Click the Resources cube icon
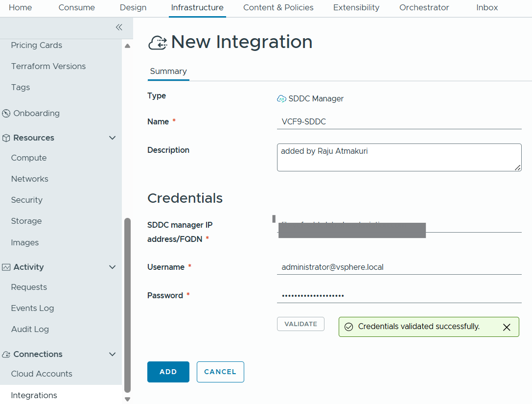Screen dimensions: 532x404 click(x=6, y=138)
